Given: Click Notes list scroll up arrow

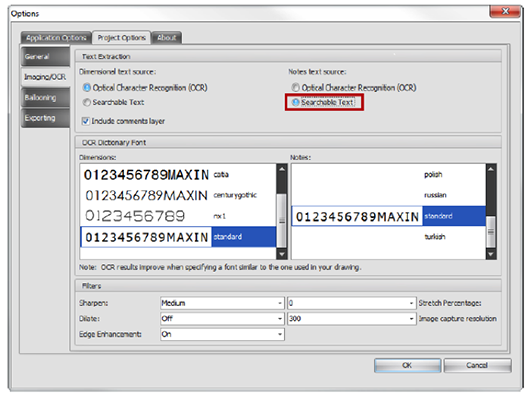Looking at the screenshot, I should point(491,169).
